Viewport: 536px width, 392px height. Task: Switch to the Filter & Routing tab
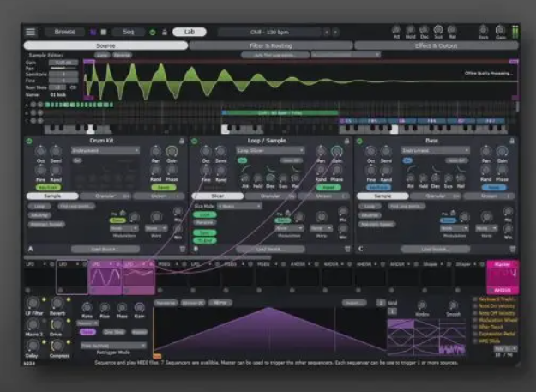pyautogui.click(x=270, y=45)
